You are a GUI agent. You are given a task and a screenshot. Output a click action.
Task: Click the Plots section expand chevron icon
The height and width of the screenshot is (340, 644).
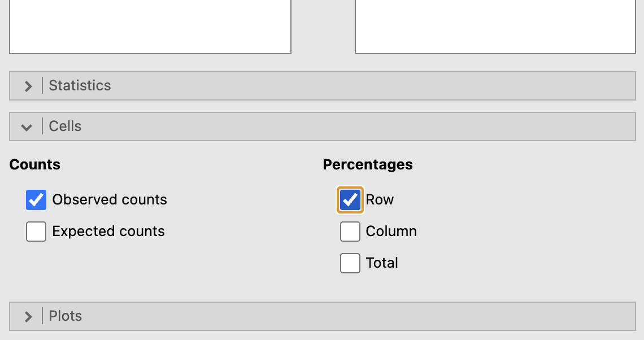tap(28, 316)
